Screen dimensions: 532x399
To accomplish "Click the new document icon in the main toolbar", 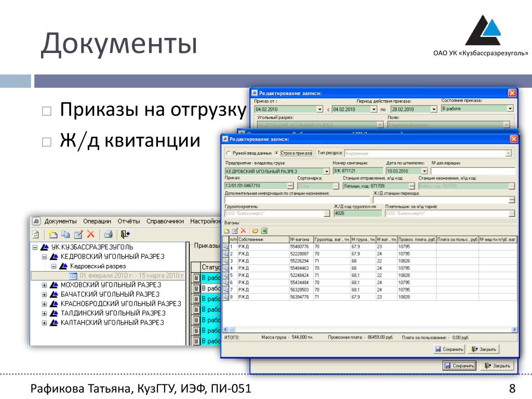I will point(53,234).
